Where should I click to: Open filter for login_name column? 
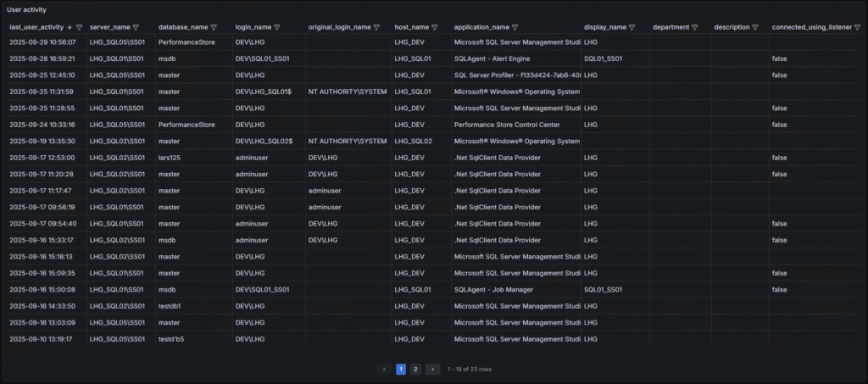click(x=277, y=27)
